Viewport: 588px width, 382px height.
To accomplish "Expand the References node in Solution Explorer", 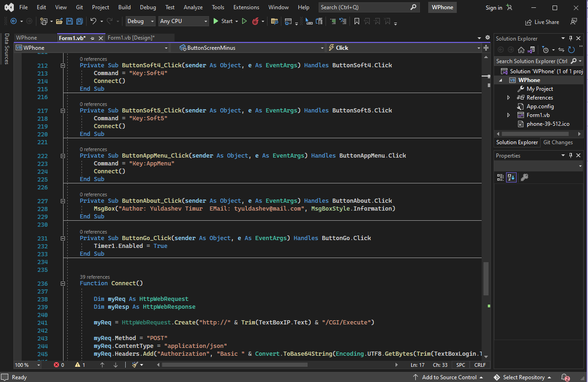I will pyautogui.click(x=508, y=98).
